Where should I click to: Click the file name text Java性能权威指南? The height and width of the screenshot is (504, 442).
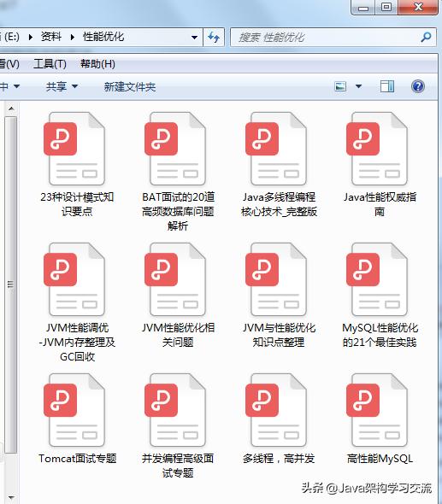[x=380, y=204]
